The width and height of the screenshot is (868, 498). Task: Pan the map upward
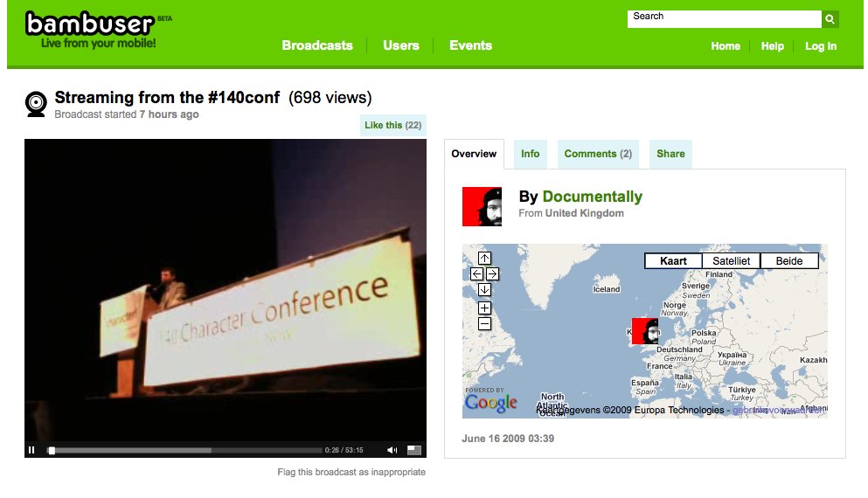[485, 259]
